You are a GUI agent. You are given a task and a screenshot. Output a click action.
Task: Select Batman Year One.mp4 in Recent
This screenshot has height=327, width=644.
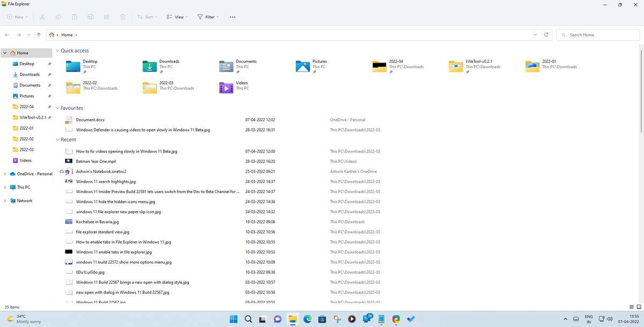click(x=96, y=161)
